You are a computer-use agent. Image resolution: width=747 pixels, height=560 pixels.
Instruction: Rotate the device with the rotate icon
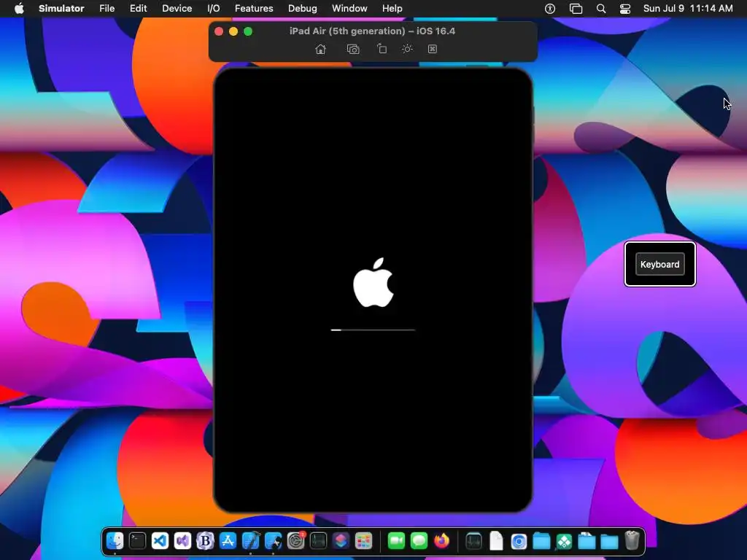pos(382,49)
